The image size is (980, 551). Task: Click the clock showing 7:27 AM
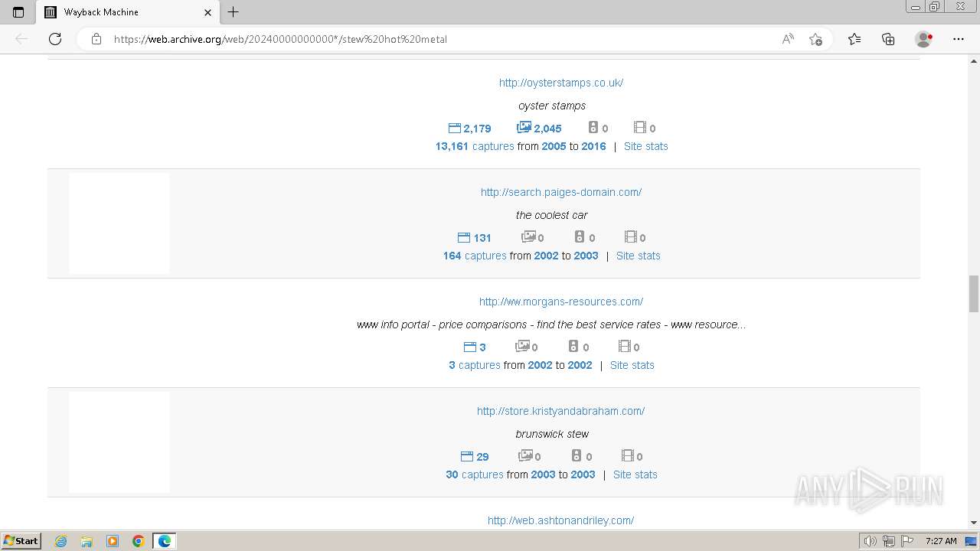(941, 541)
